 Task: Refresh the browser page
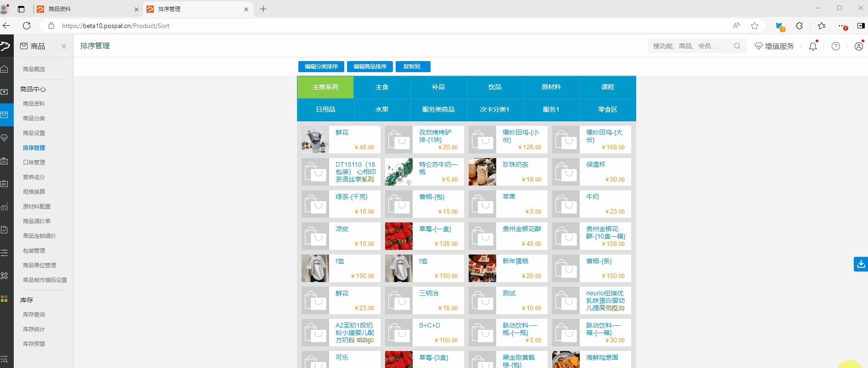pos(27,26)
